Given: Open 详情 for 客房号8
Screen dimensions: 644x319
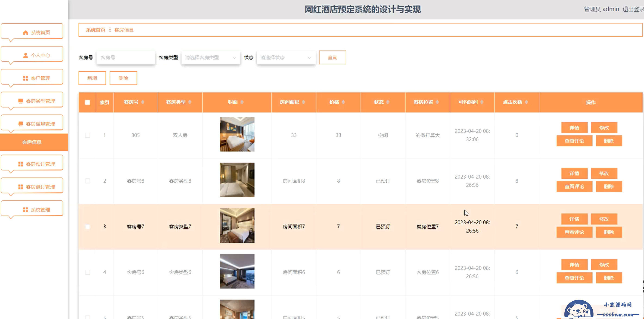Looking at the screenshot, I should click(574, 173).
